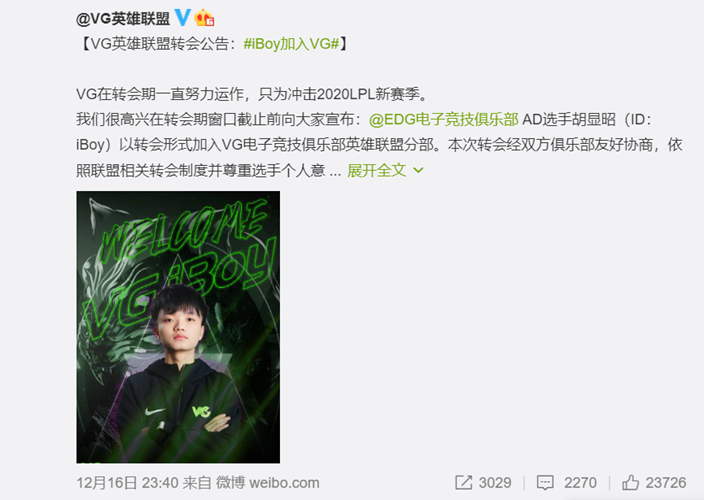Open @EDG电子竞技俱乐部 mention profile

point(444,119)
